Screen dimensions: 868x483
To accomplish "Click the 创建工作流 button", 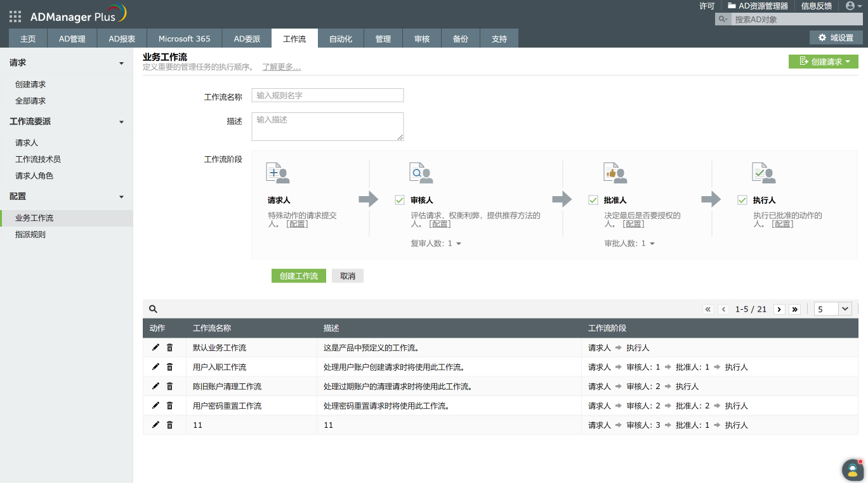I will 299,276.
